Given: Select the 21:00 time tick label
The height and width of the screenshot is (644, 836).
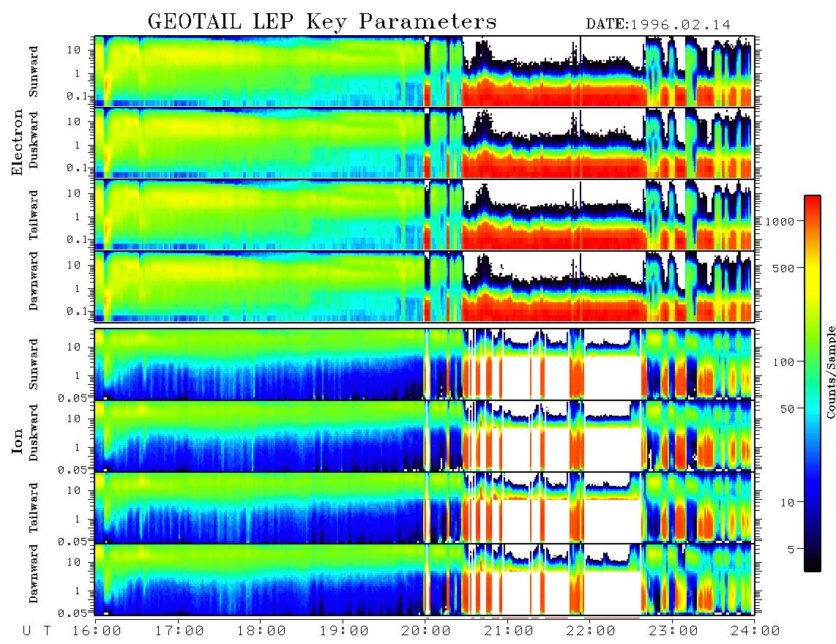Looking at the screenshot, I should pyautogui.click(x=509, y=631).
